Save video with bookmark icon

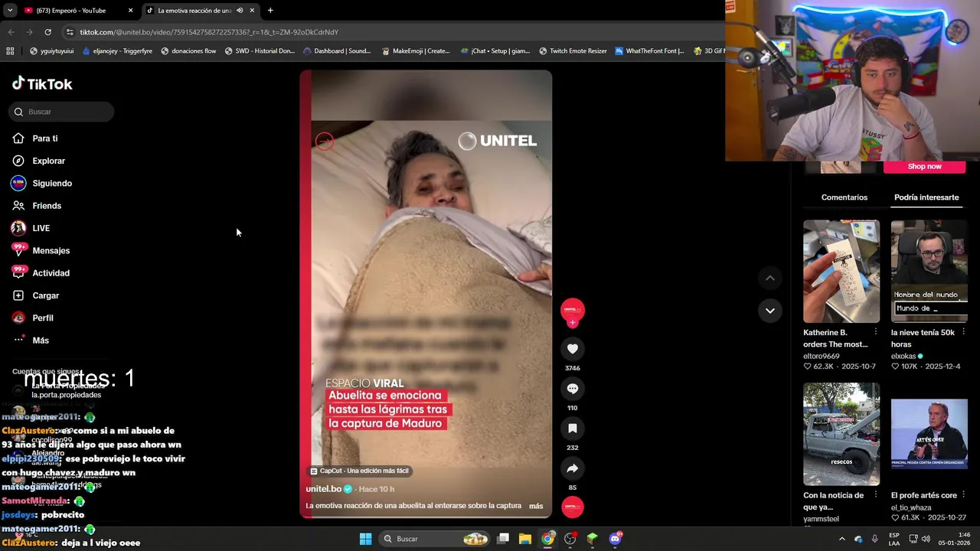[x=572, y=429]
